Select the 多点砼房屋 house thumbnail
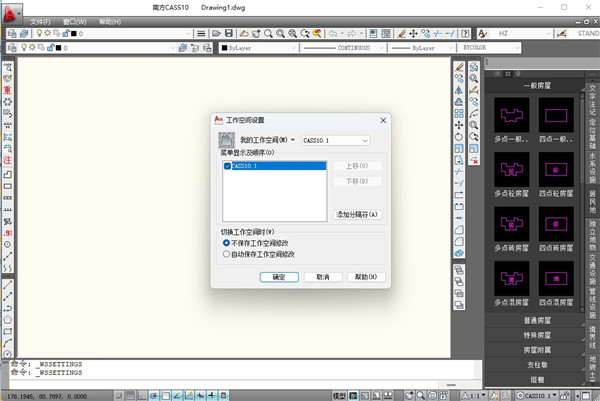This screenshot has height=401, width=600. tap(512, 170)
